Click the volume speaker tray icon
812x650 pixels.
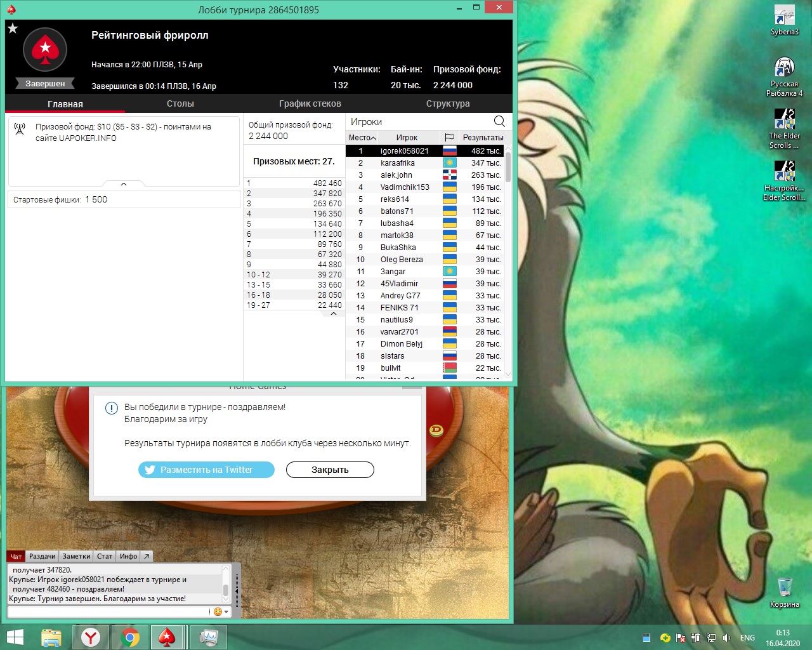tap(726, 638)
